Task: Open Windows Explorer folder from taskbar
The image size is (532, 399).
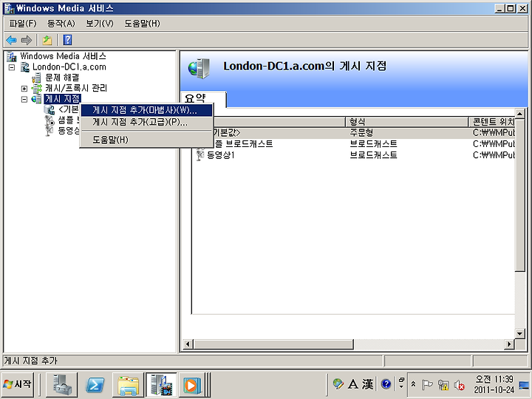Action: pyautogui.click(x=128, y=385)
